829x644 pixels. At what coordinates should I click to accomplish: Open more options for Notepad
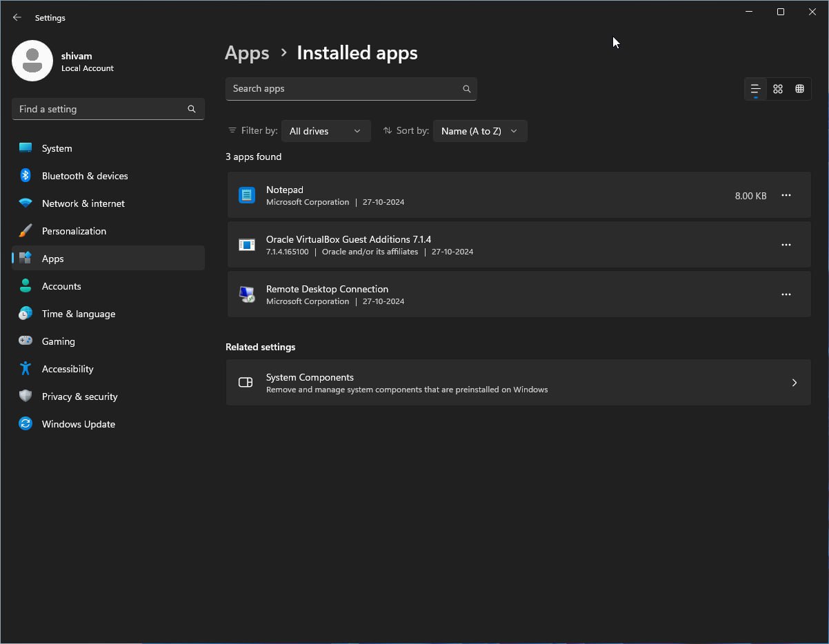[786, 195]
